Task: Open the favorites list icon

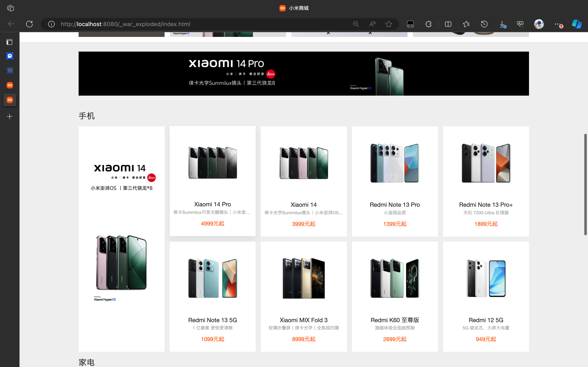Action: pyautogui.click(x=466, y=24)
